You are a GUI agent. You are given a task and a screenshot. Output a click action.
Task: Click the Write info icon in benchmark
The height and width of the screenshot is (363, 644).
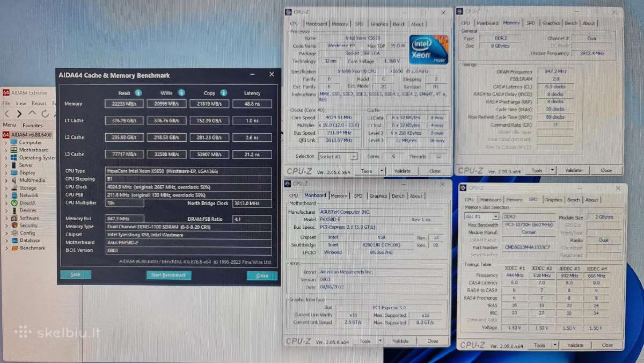point(181,93)
